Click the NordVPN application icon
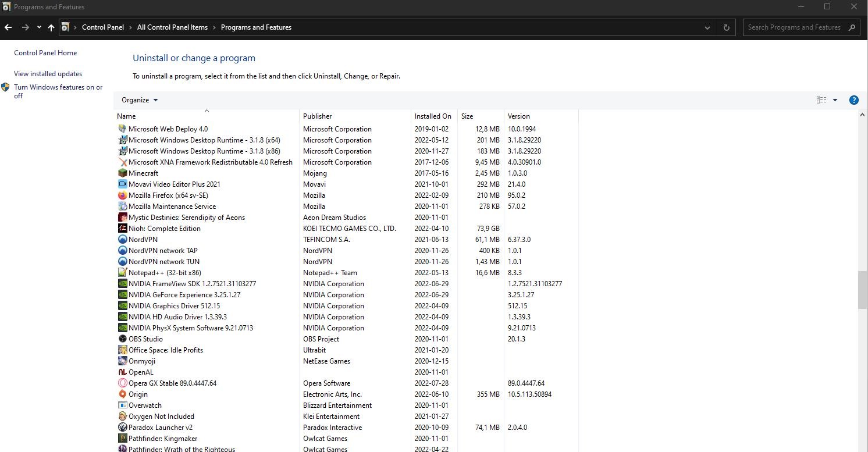 pos(122,240)
